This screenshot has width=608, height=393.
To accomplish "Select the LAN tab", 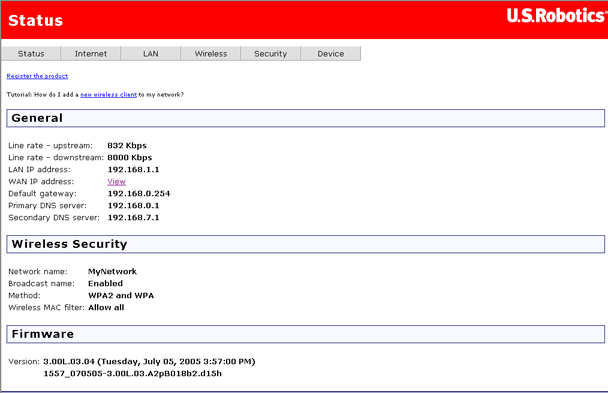I will (x=150, y=53).
